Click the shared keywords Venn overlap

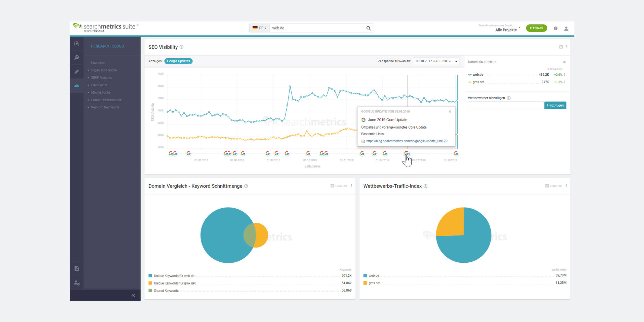[x=250, y=235]
